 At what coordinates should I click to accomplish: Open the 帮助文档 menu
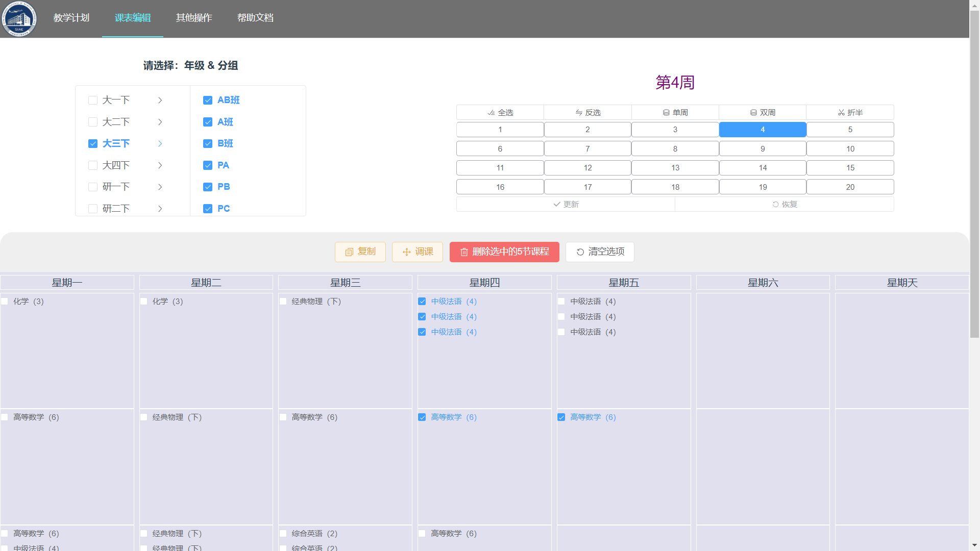pos(255,18)
